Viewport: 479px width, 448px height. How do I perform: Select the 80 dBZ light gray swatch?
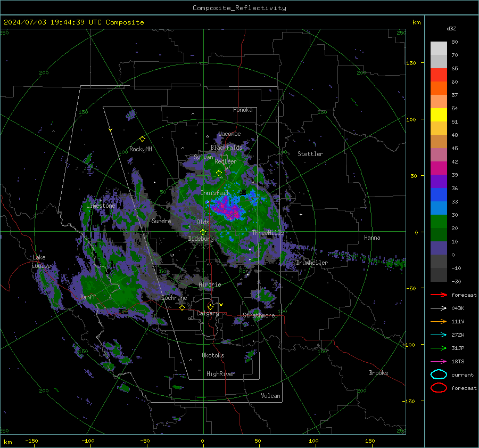click(x=439, y=48)
